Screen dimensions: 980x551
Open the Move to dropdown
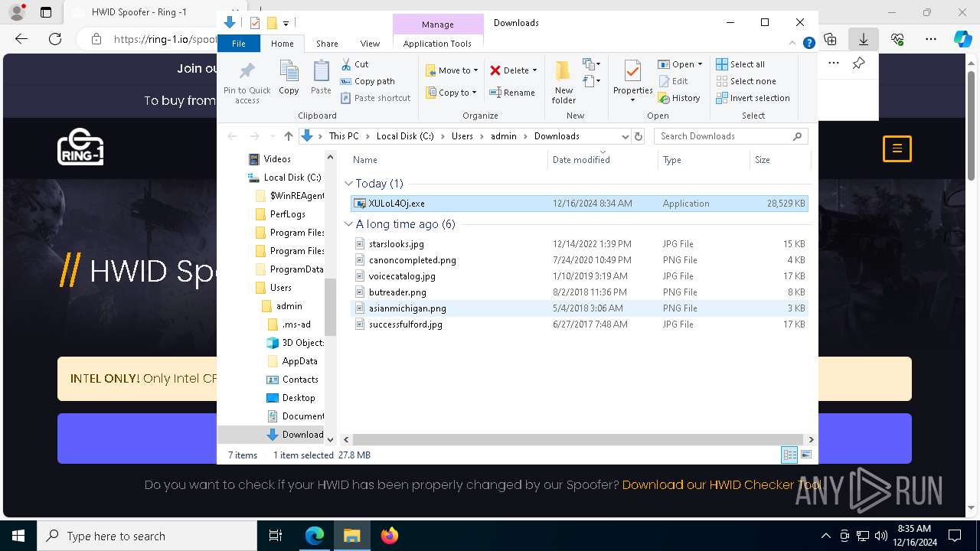point(452,70)
